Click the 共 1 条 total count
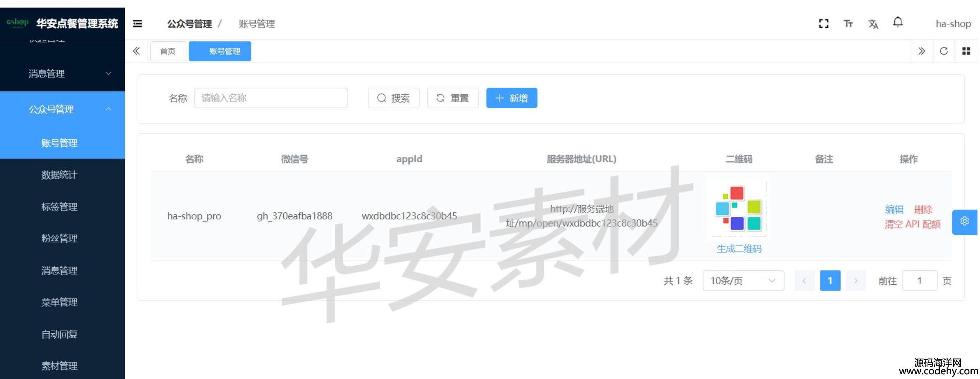Screen dimensions: 980x379 pyautogui.click(x=678, y=281)
